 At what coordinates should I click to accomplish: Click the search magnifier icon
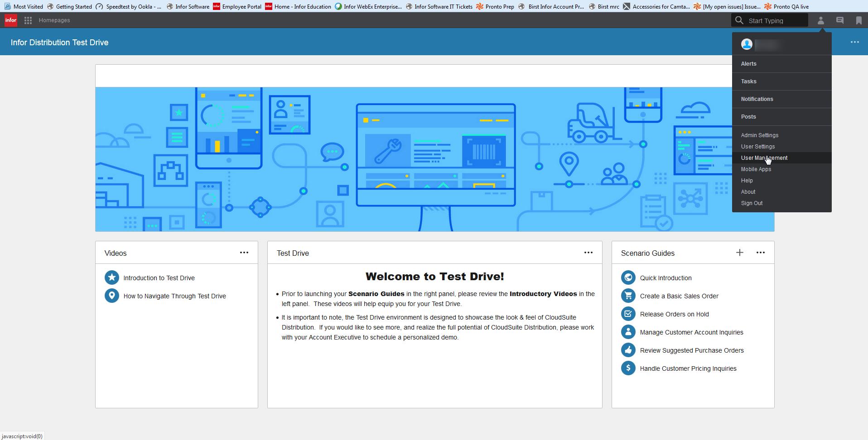(739, 20)
